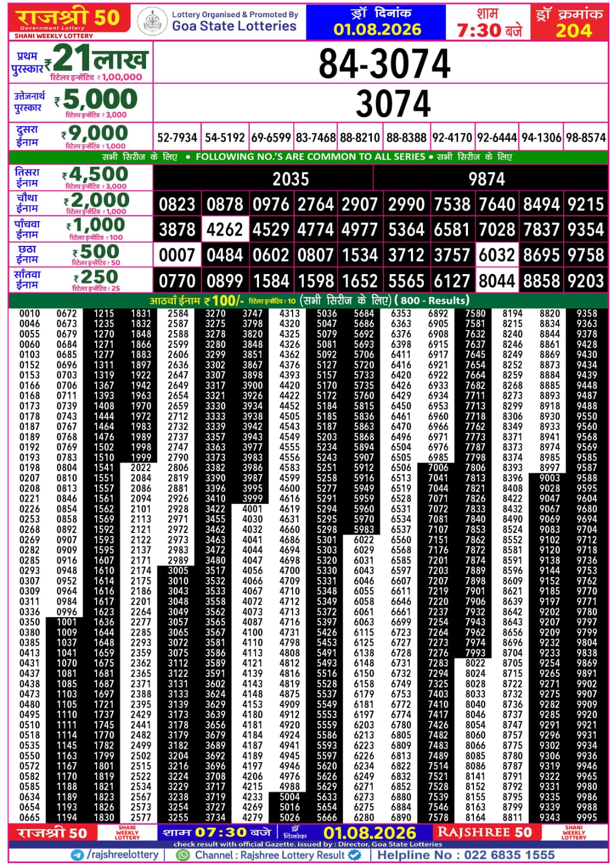Select draw number 204 in header
Viewport: 614px width, 868px height.
(x=573, y=30)
